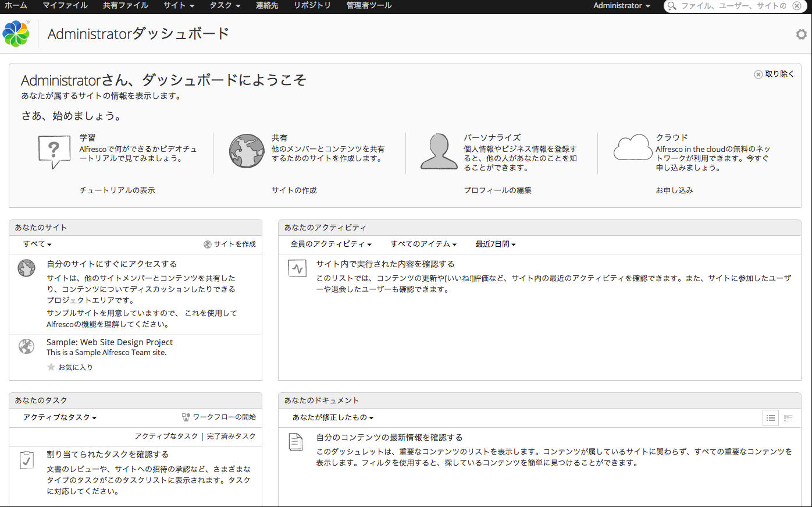The height and width of the screenshot is (507, 812).
Task: Click the globe icon beside サイトを作成
Action: [208, 244]
